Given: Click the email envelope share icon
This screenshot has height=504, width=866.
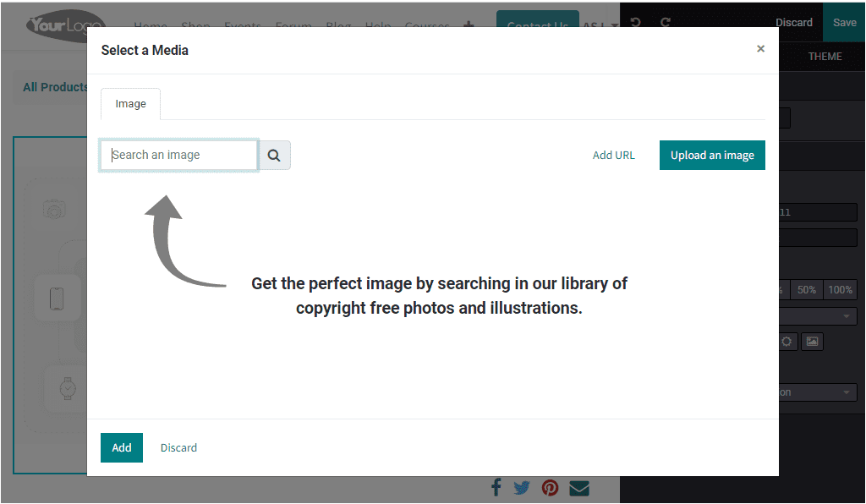Looking at the screenshot, I should (578, 487).
